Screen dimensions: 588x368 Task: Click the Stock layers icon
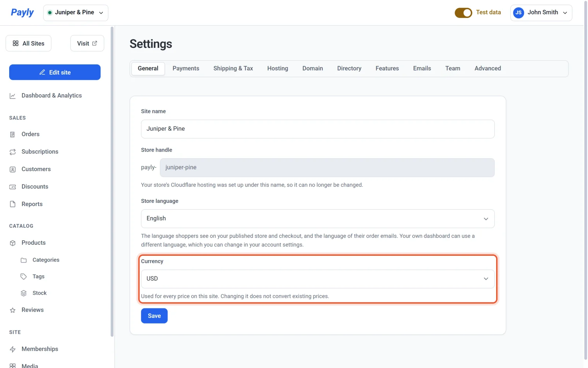(x=24, y=293)
